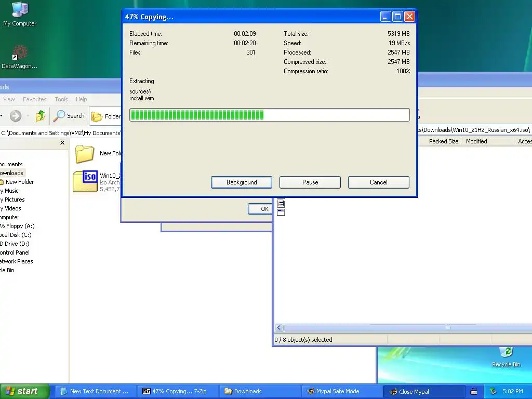Click OK in the dialog behind

(x=260, y=209)
